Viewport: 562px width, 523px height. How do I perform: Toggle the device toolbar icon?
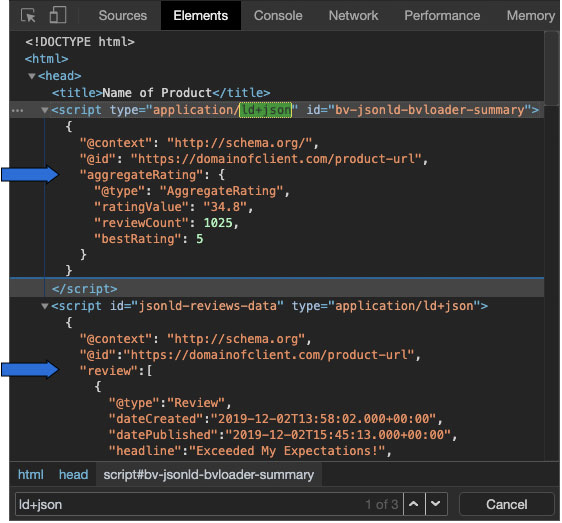coord(58,15)
